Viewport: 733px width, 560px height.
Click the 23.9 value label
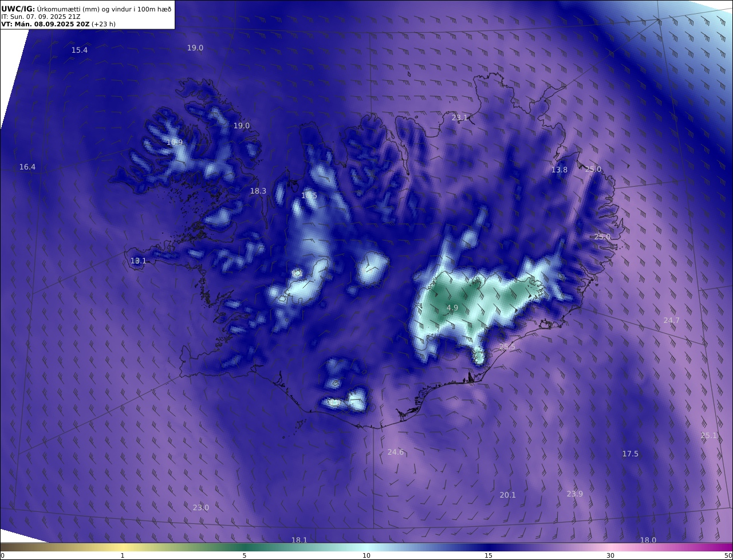click(x=575, y=494)
